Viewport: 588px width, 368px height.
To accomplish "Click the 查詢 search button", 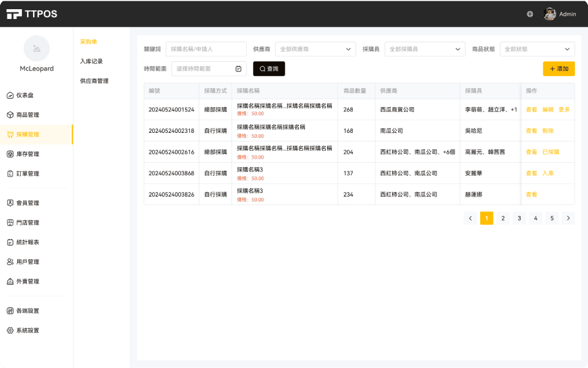I will coord(269,69).
